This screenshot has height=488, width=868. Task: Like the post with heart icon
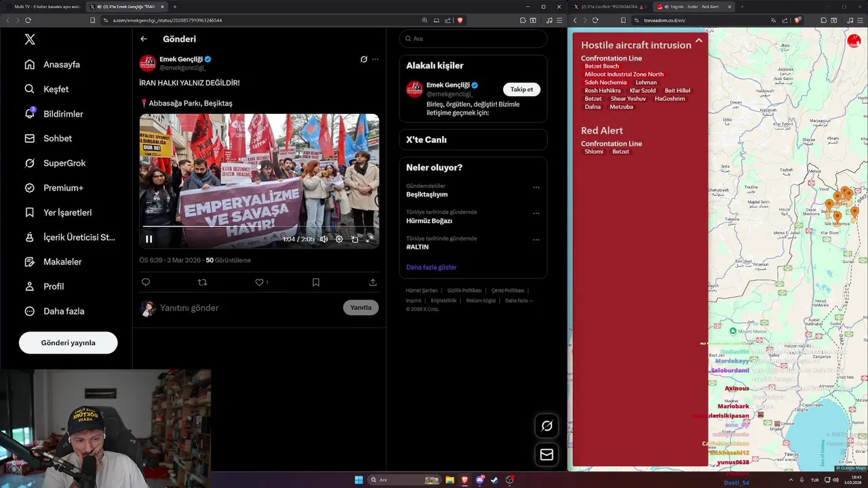click(x=259, y=282)
